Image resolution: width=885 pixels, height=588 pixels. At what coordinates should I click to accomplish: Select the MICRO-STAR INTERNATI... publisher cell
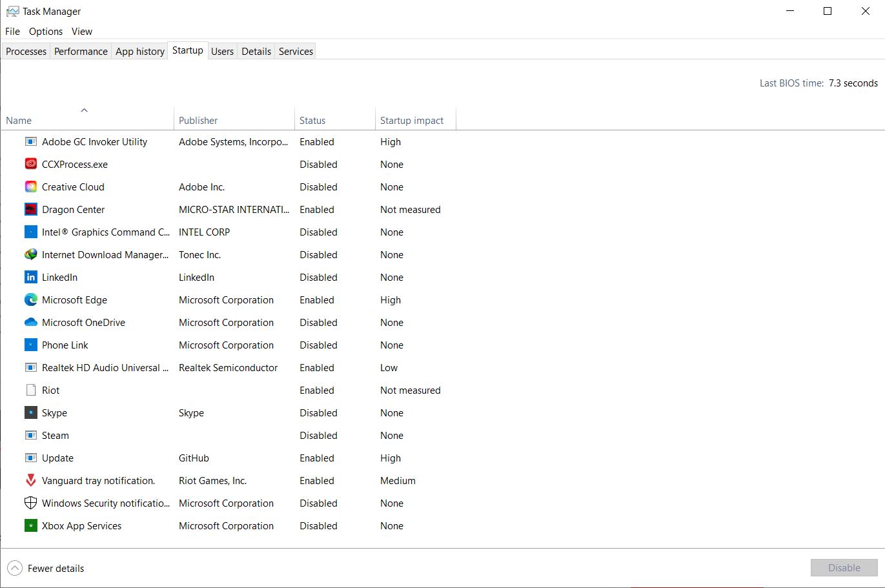click(x=234, y=209)
